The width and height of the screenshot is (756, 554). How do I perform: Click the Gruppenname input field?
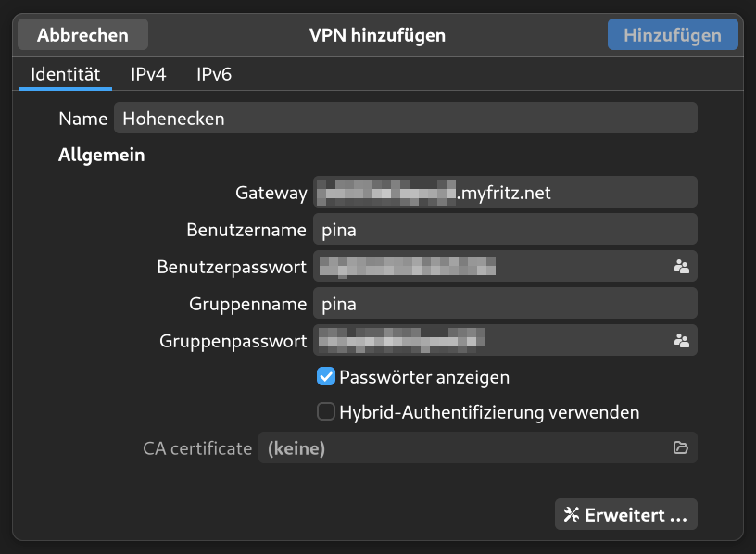pos(504,303)
